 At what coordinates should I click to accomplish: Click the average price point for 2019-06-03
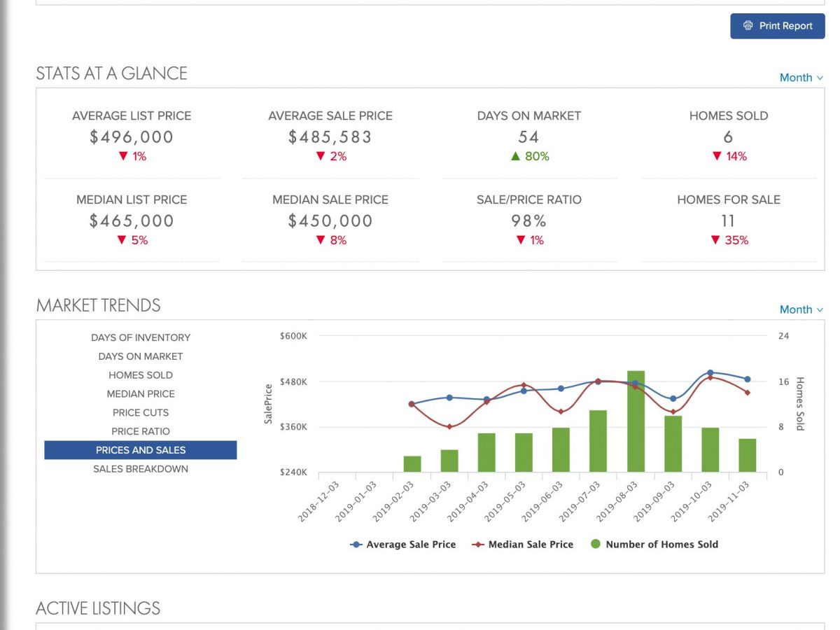pyautogui.click(x=561, y=388)
